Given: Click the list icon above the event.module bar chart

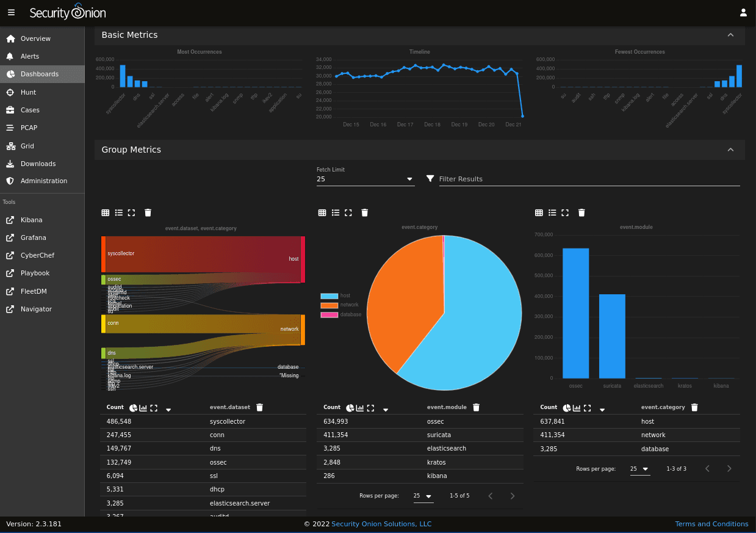Looking at the screenshot, I should click(552, 212).
